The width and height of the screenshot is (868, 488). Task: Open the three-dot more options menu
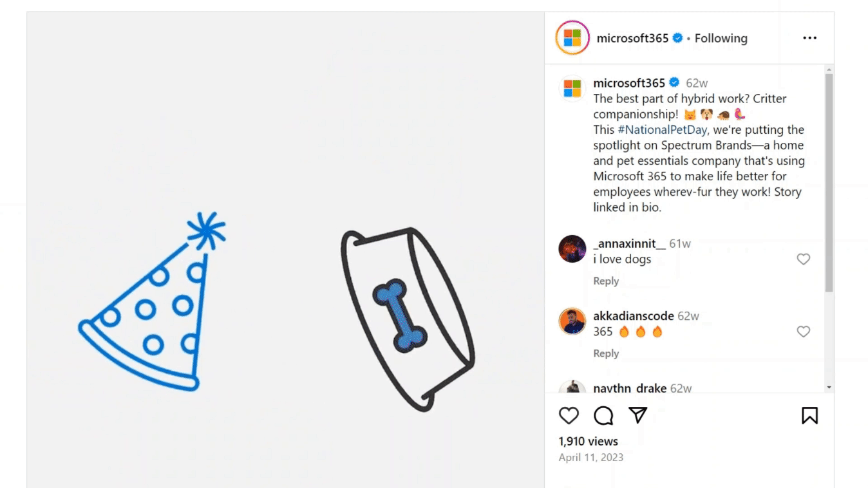point(809,38)
